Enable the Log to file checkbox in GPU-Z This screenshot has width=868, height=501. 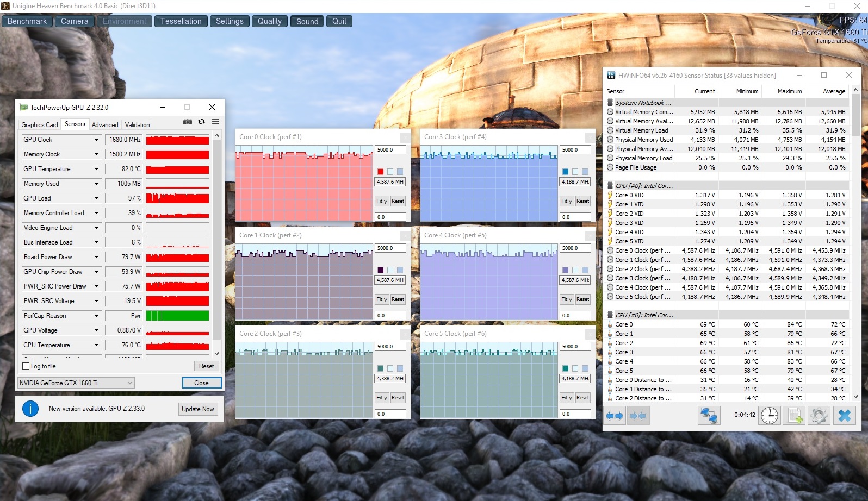point(26,366)
